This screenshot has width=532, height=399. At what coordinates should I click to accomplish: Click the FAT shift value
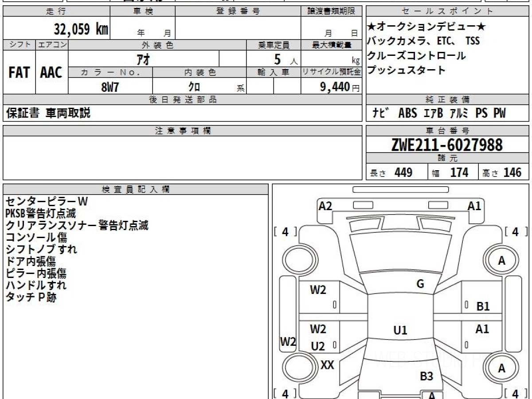pyautogui.click(x=19, y=73)
